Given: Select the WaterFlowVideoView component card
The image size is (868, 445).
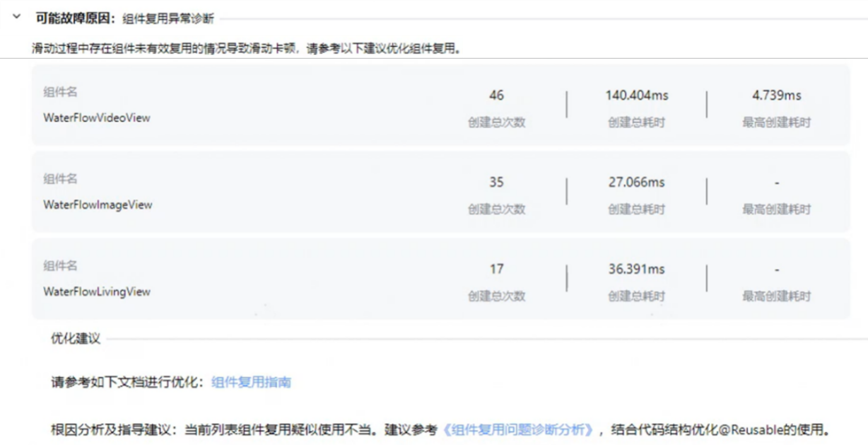Looking at the screenshot, I should tap(438, 108).
